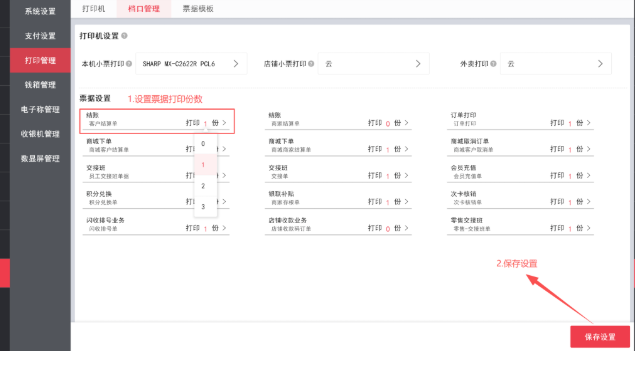641x366 pixels.
Task: Switch to the 打印机 tab
Action: pos(94,9)
